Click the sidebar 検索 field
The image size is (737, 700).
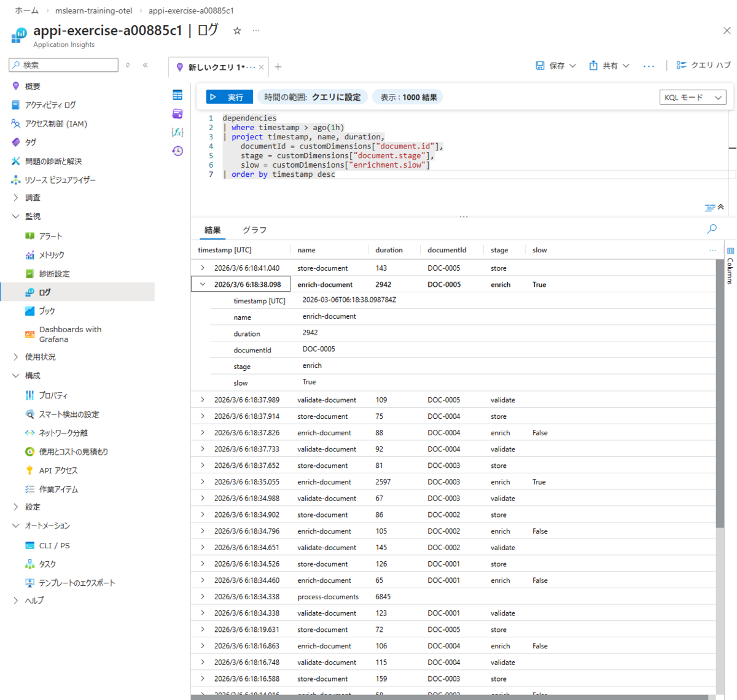click(63, 65)
